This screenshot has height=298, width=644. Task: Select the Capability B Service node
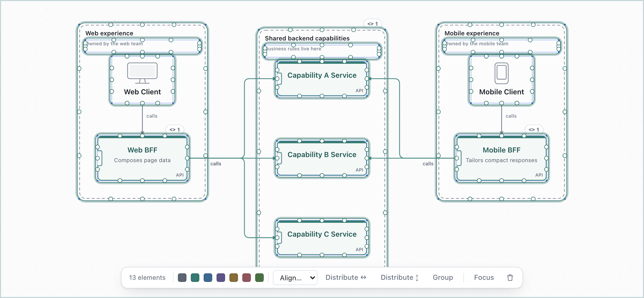click(322, 158)
